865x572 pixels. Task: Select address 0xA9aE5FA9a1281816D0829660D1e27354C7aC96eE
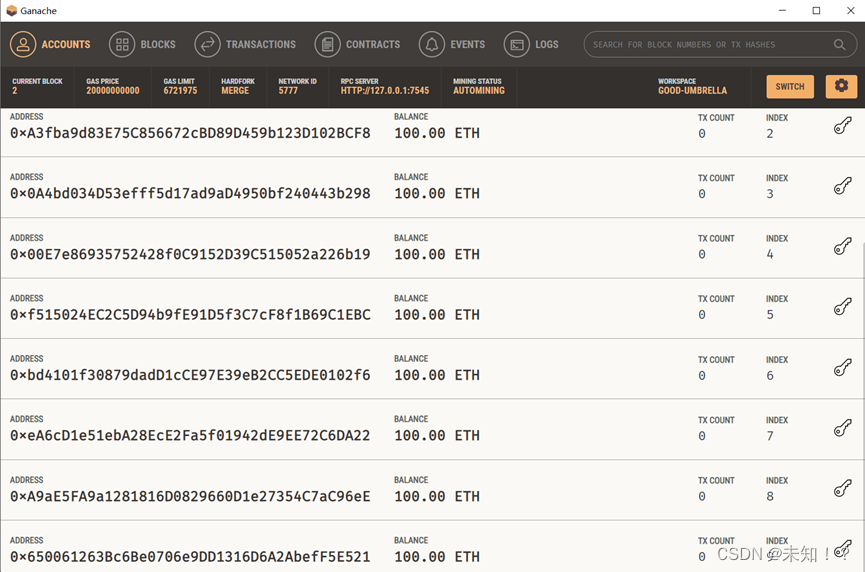pyautogui.click(x=190, y=496)
